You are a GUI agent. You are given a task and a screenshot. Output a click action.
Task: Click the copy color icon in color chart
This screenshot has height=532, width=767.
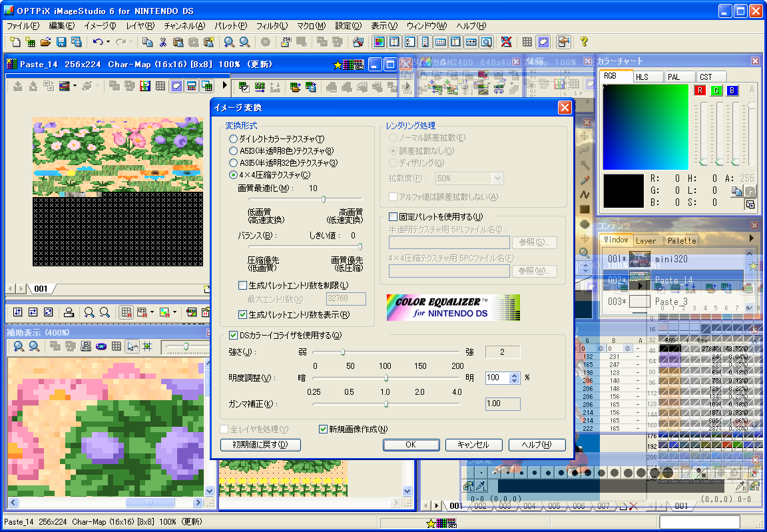point(736,191)
